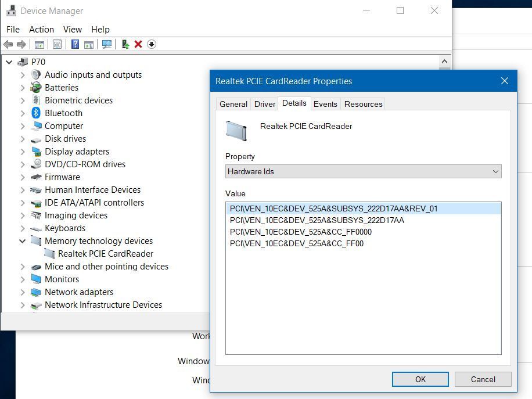532x399 pixels.
Task: Select hardware ID ending in CC_FF00
Action: (x=297, y=243)
